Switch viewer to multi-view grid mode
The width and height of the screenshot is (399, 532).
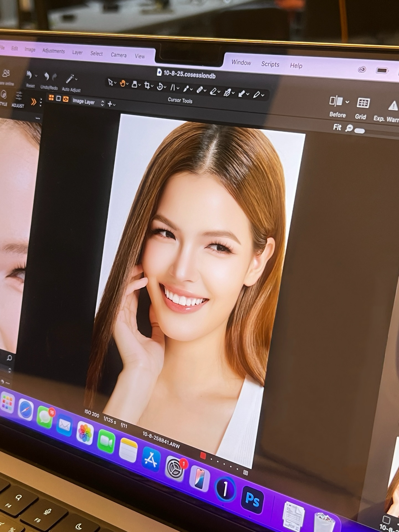click(51, 98)
